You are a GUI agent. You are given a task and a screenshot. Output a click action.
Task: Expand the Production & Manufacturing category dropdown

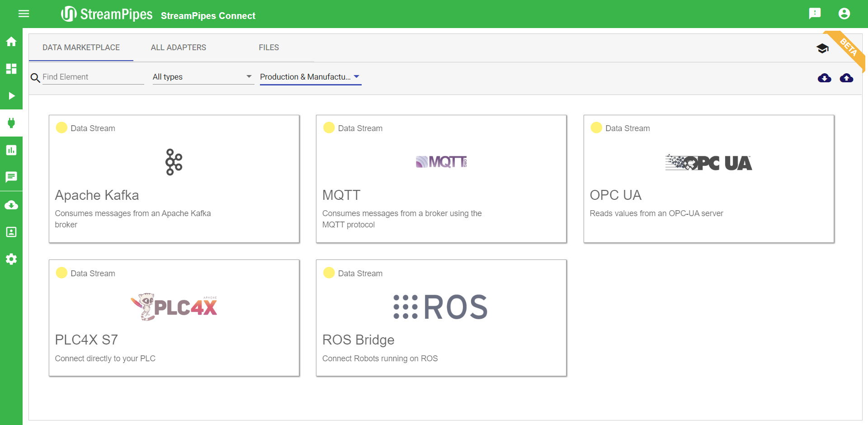(x=310, y=77)
